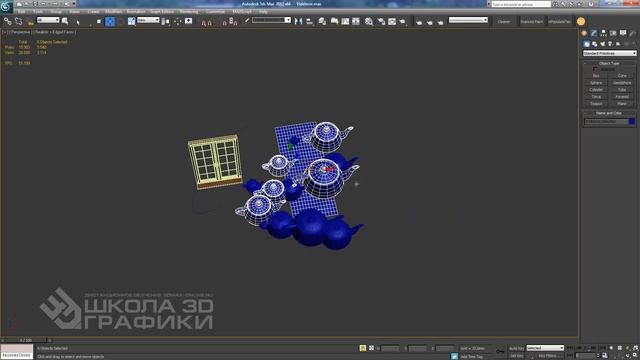
Task: Click the object name input field
Action: pos(606,122)
